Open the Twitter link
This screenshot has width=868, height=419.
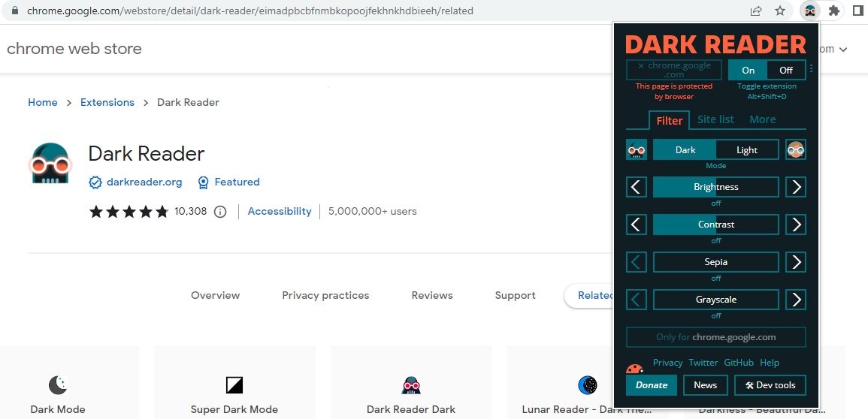pos(703,363)
